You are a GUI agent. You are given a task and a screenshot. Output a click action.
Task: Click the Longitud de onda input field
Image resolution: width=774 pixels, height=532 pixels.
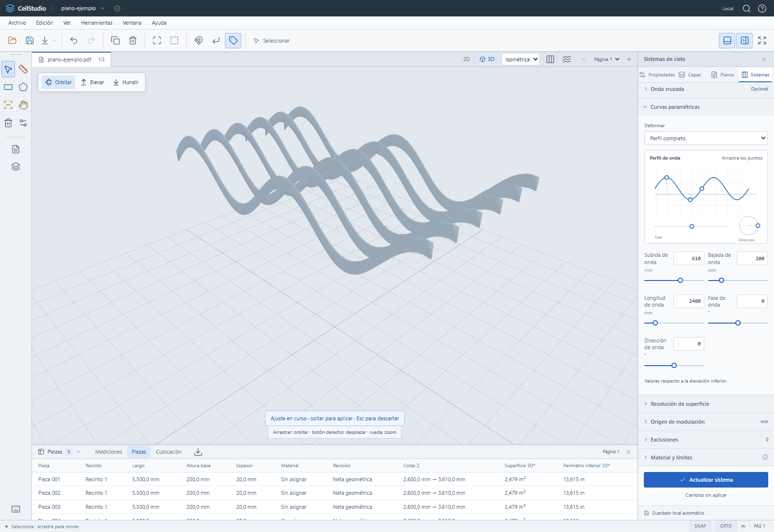(689, 301)
